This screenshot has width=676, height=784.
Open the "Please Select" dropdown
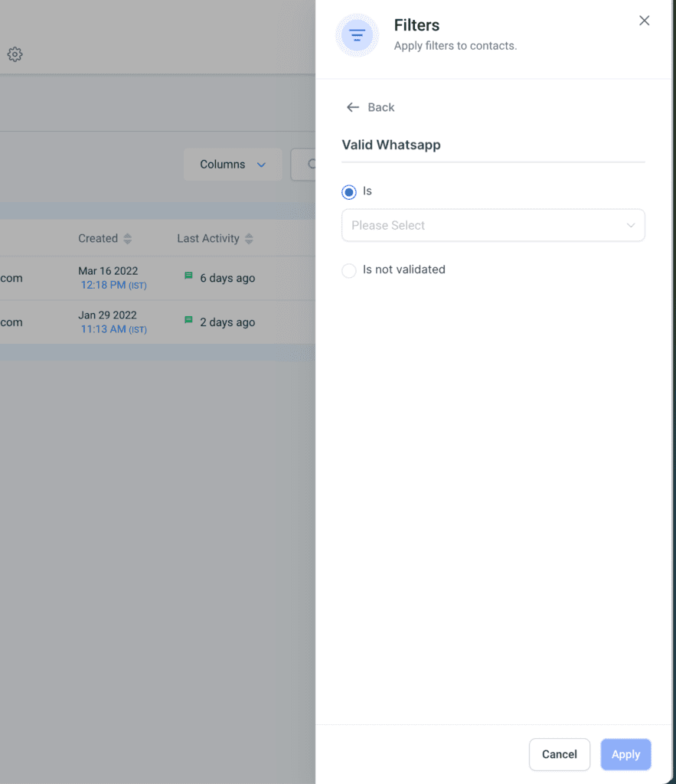tap(493, 225)
